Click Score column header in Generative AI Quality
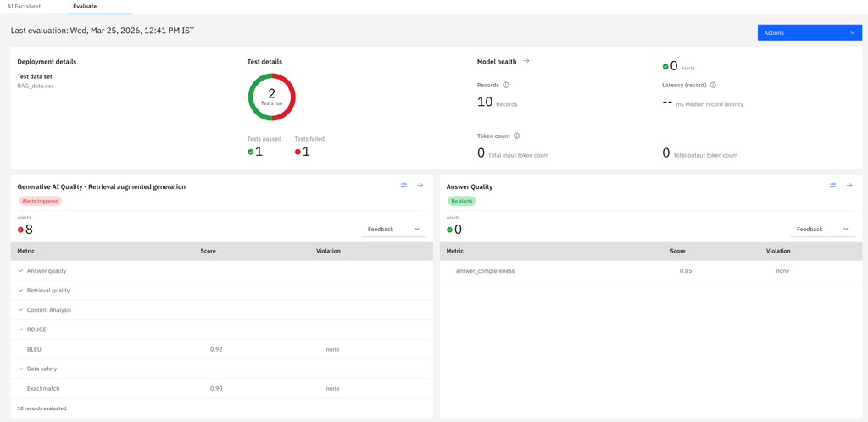The image size is (868, 422). click(209, 251)
